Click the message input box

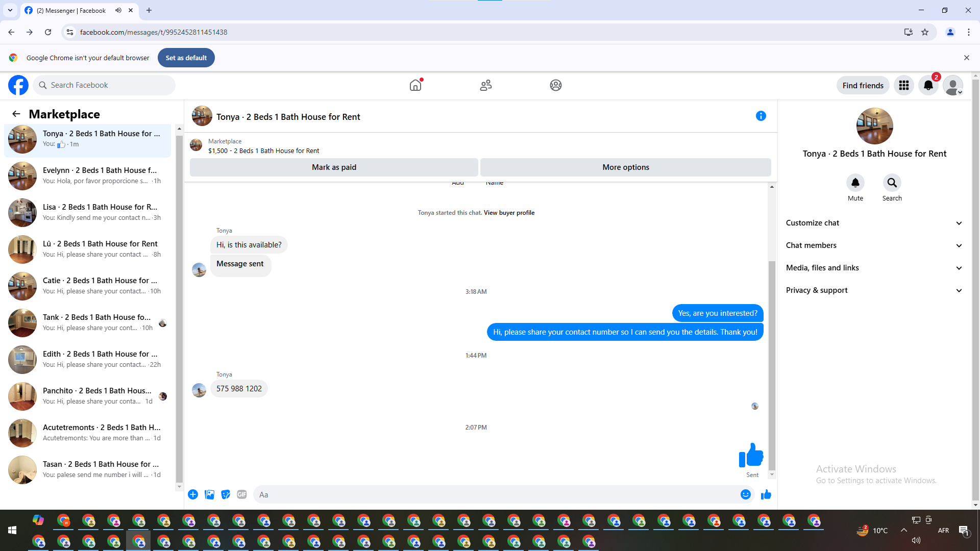[495, 494]
